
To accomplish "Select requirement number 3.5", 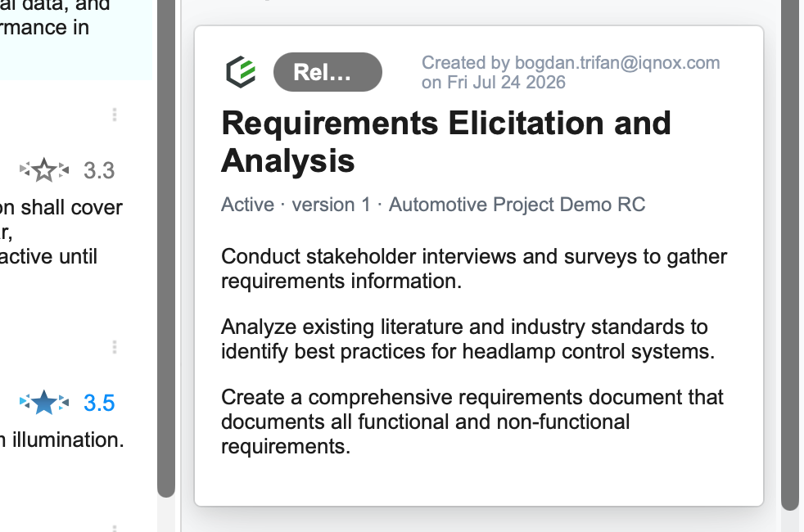I will [99, 403].
